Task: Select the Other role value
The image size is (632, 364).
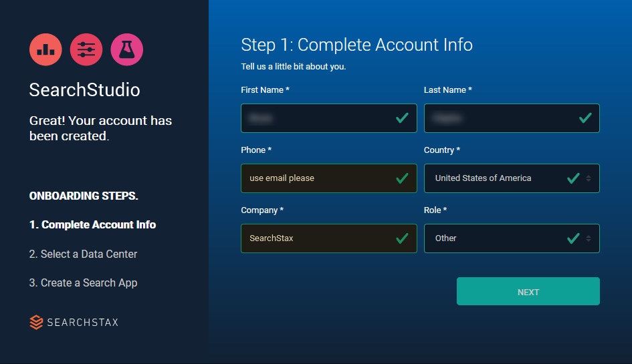Action: pos(446,238)
